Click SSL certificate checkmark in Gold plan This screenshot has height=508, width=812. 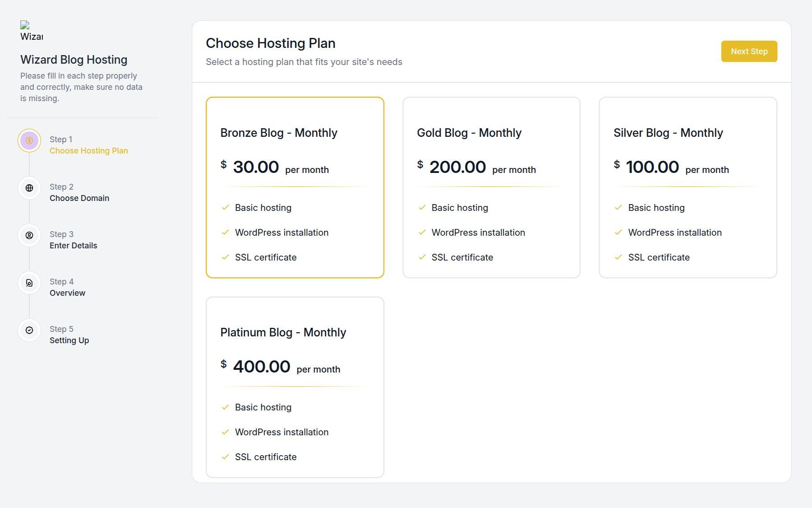coord(422,257)
